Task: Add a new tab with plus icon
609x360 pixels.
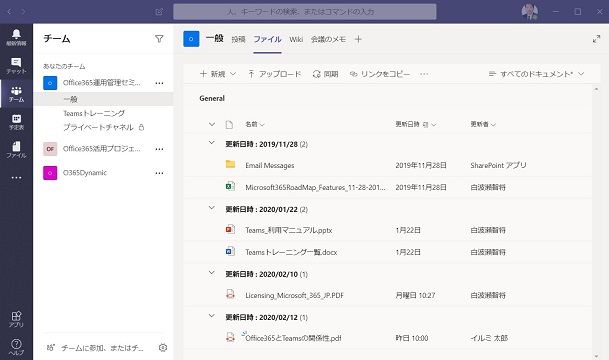Action: click(358, 39)
